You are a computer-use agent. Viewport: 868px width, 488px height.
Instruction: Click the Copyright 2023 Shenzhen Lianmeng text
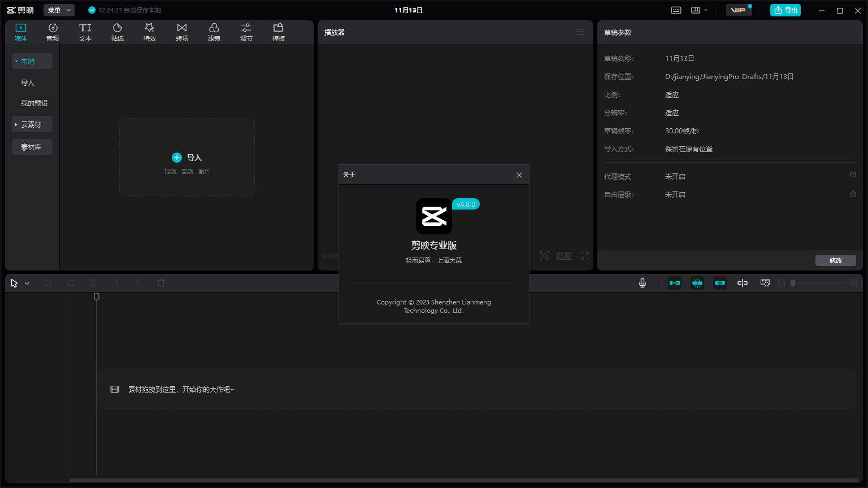click(434, 306)
